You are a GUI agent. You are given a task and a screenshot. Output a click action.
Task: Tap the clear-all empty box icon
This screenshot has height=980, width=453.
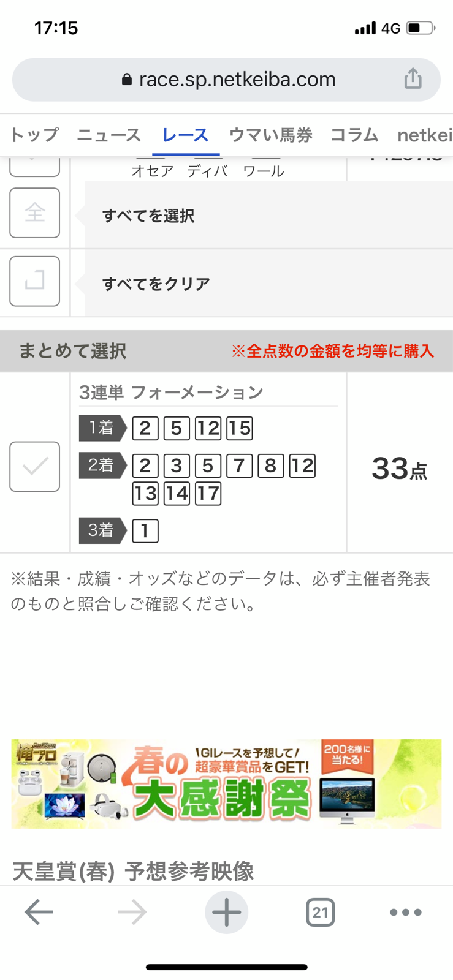click(x=34, y=281)
